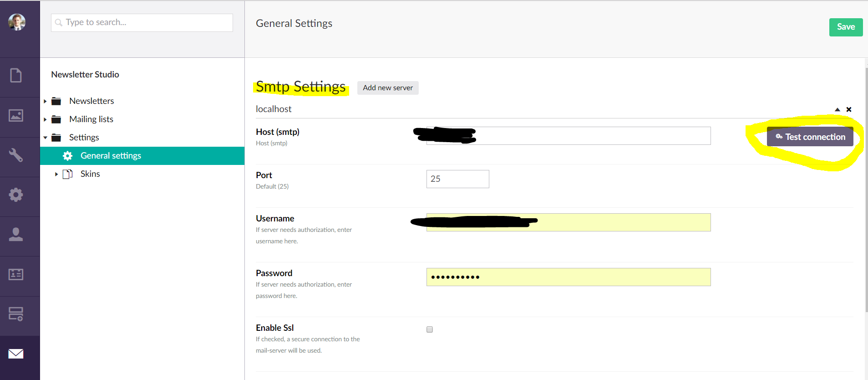Click the search magnifier icon

[59, 22]
